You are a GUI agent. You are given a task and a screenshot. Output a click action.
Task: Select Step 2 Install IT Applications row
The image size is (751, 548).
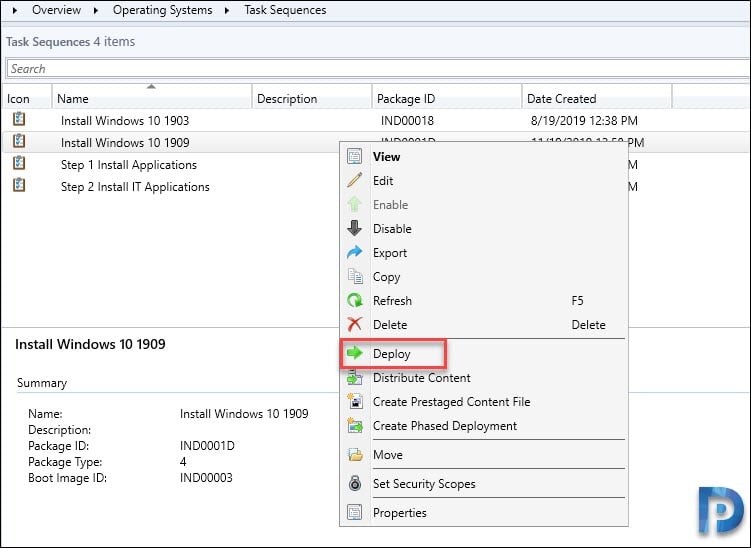click(x=170, y=186)
